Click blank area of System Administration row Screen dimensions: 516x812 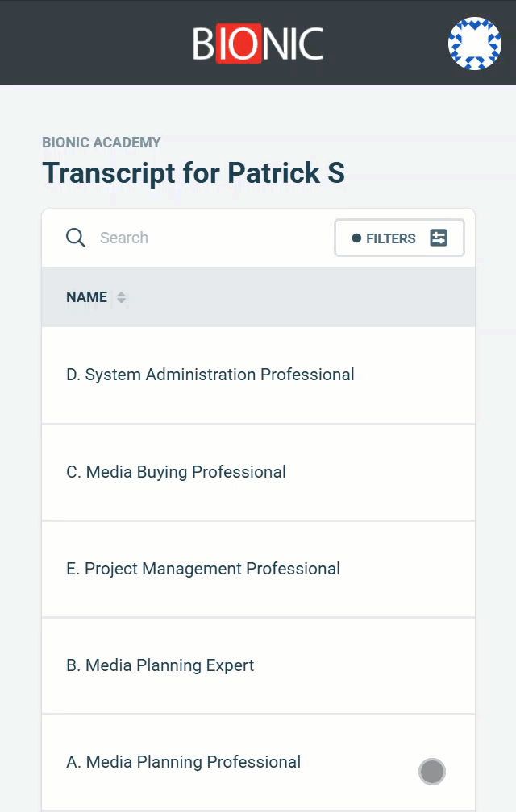[x=414, y=375]
